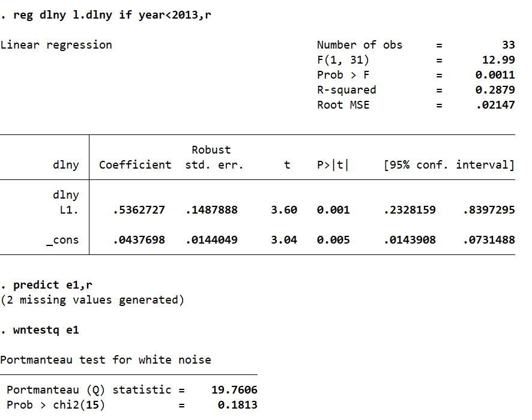Click the '[95% conf. interval]' header

[449, 165]
